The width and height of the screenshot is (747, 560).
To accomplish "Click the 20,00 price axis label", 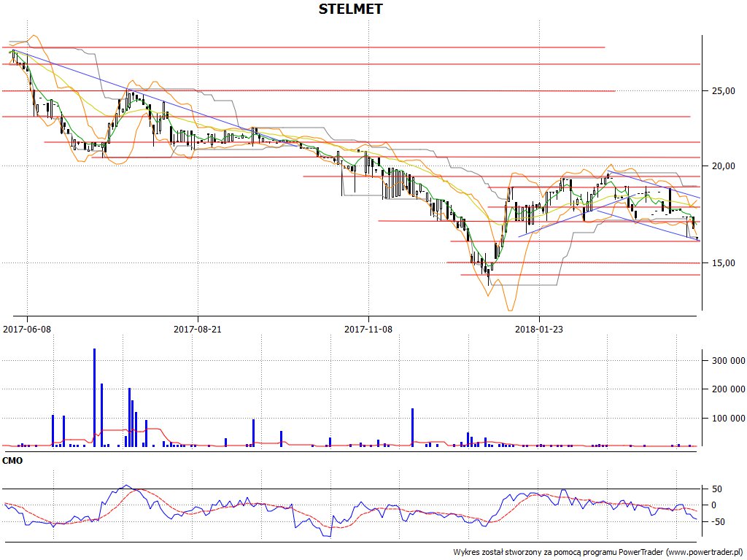I will pos(723,166).
